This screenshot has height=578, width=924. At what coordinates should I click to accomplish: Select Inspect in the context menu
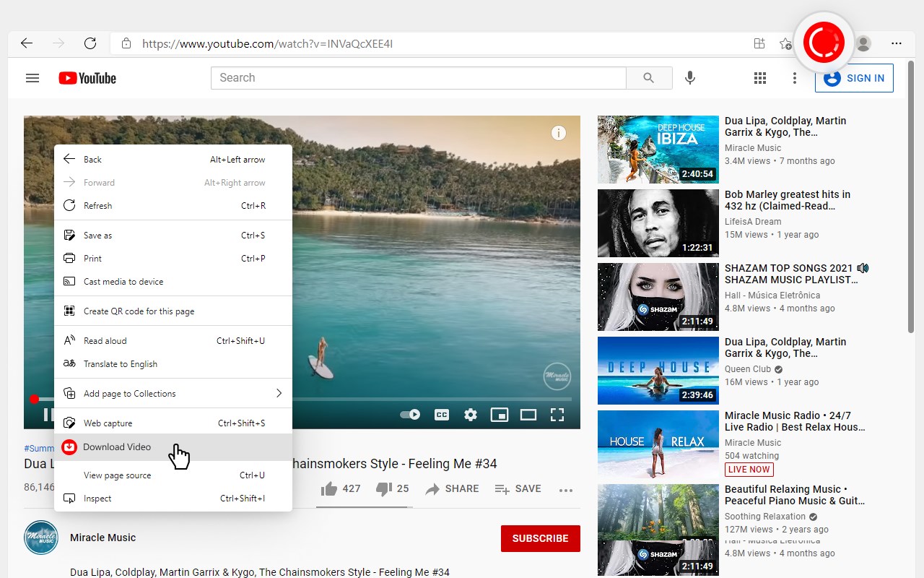click(x=173, y=499)
